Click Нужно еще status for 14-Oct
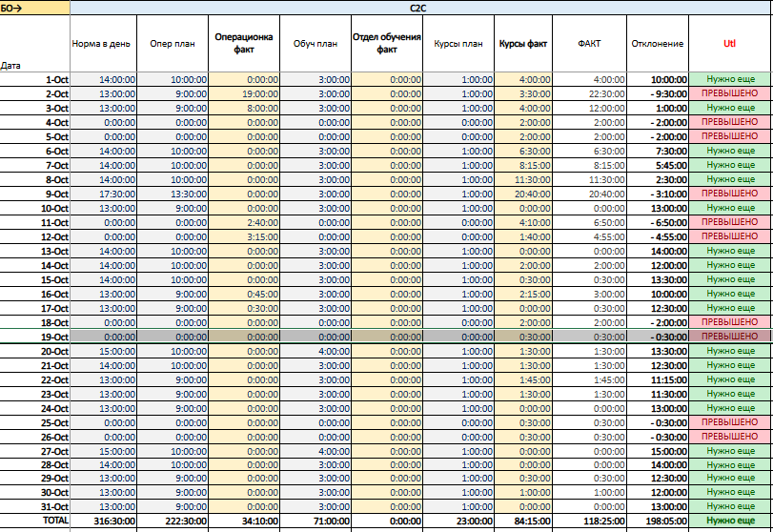773x532 pixels. tap(729, 265)
